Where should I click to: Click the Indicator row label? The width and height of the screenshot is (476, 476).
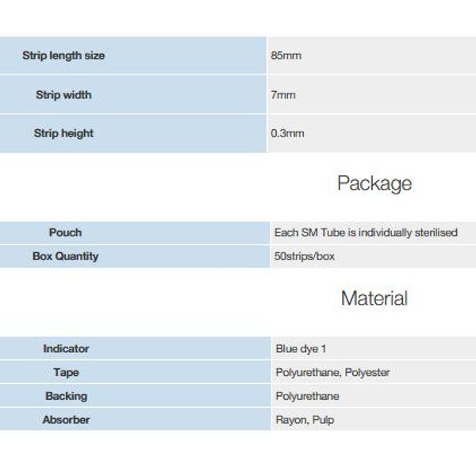pyautogui.click(x=66, y=349)
